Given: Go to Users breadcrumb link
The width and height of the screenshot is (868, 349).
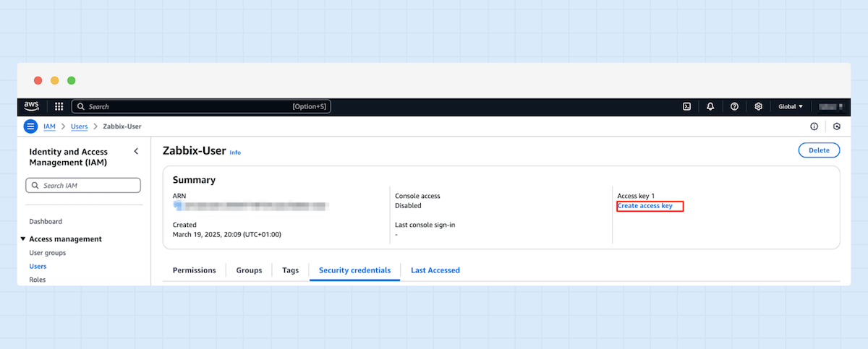Looking at the screenshot, I should click(79, 126).
